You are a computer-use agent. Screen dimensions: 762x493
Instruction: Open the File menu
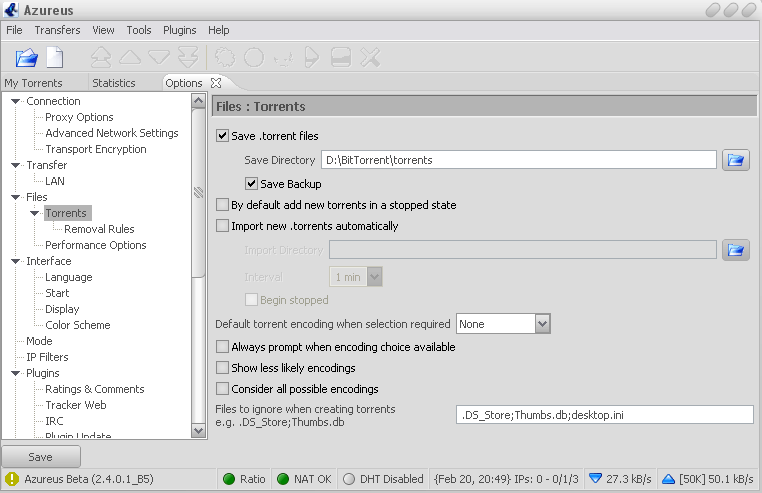point(14,30)
